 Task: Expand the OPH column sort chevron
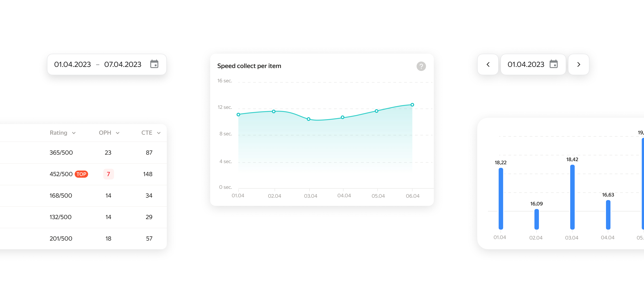click(117, 133)
